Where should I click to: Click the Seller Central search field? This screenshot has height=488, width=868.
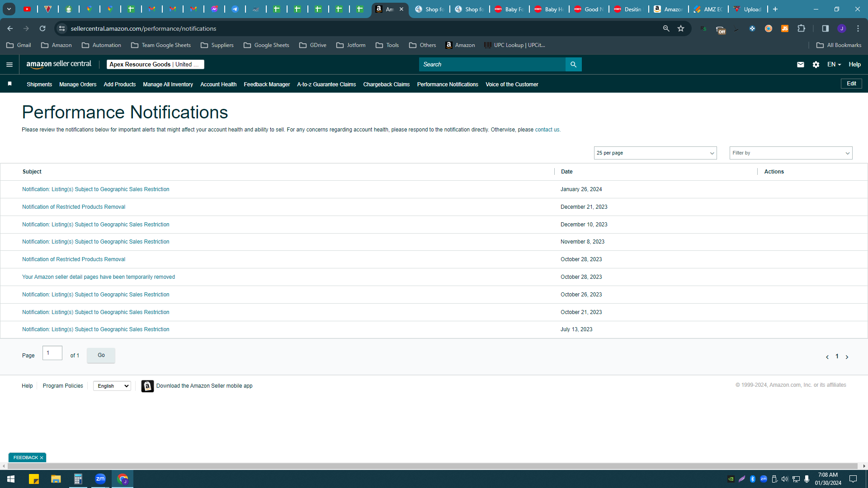492,65
